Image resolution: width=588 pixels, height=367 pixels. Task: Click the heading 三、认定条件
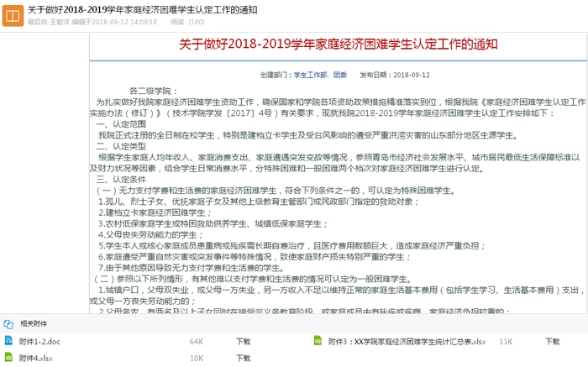pyautogui.click(x=121, y=180)
